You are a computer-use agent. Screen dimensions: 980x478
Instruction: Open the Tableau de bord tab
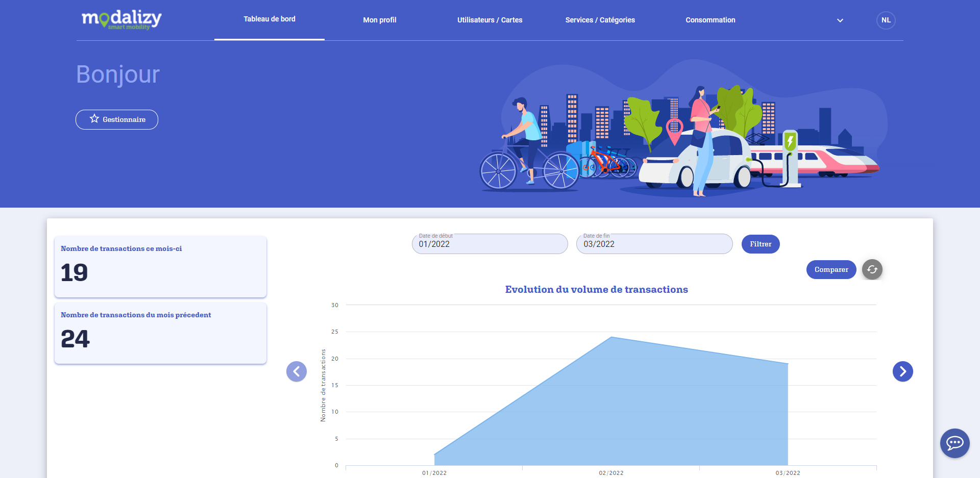pyautogui.click(x=269, y=19)
